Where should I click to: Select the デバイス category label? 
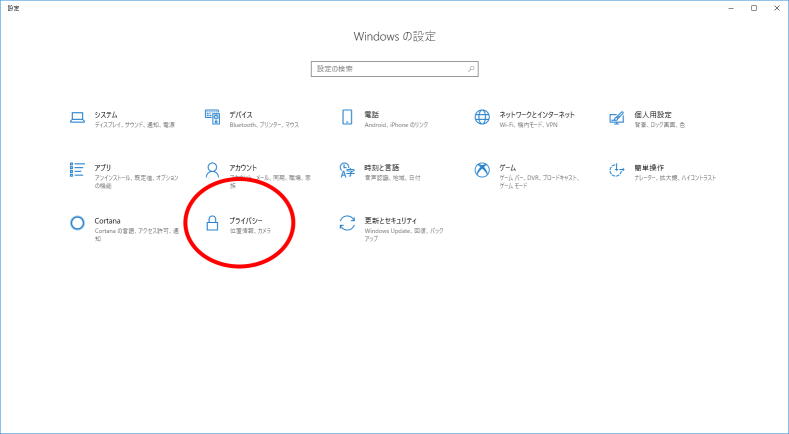coord(241,115)
